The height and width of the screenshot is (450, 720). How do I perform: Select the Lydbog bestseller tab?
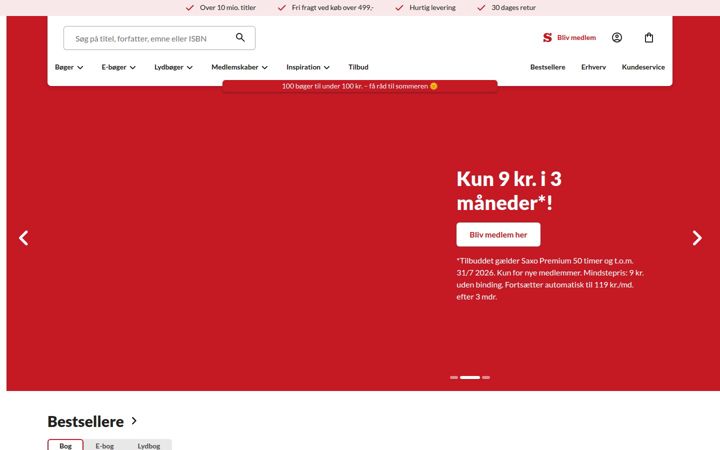149,445
